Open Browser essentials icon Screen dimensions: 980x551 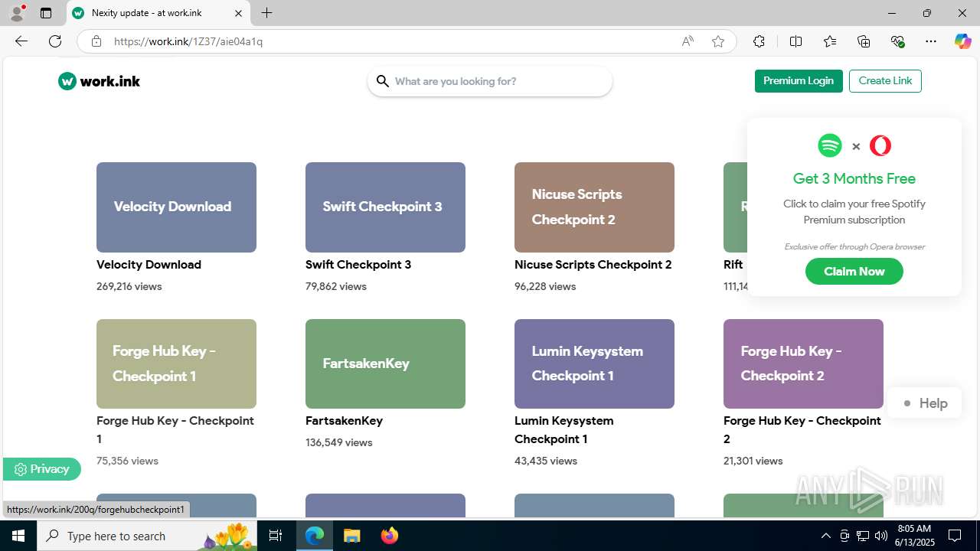tap(898, 41)
